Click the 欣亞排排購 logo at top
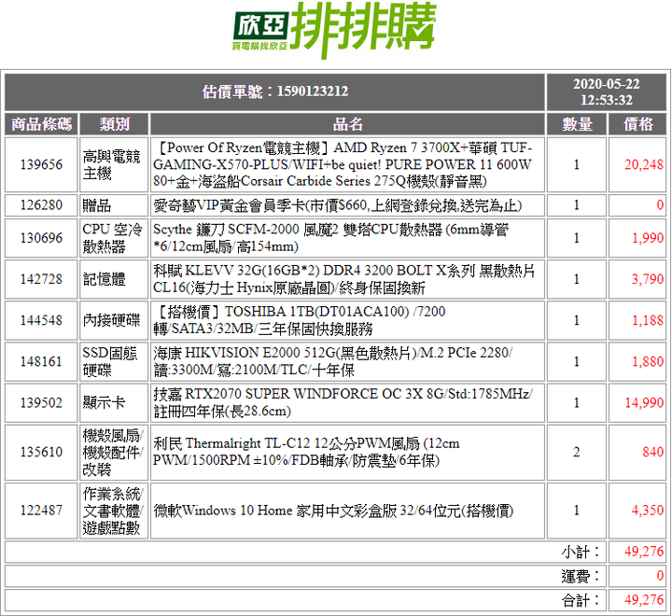 [x=335, y=30]
